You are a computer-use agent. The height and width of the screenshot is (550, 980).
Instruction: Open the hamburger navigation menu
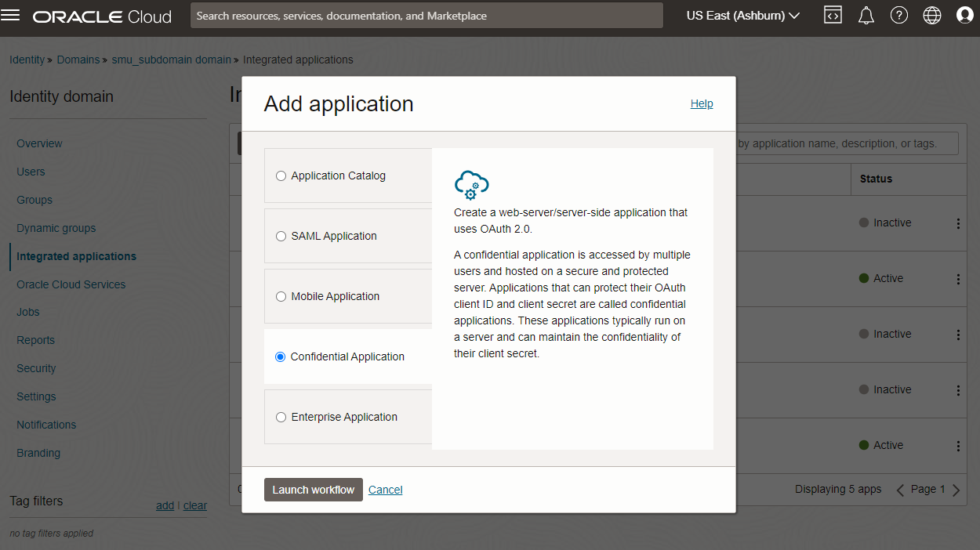point(11,16)
